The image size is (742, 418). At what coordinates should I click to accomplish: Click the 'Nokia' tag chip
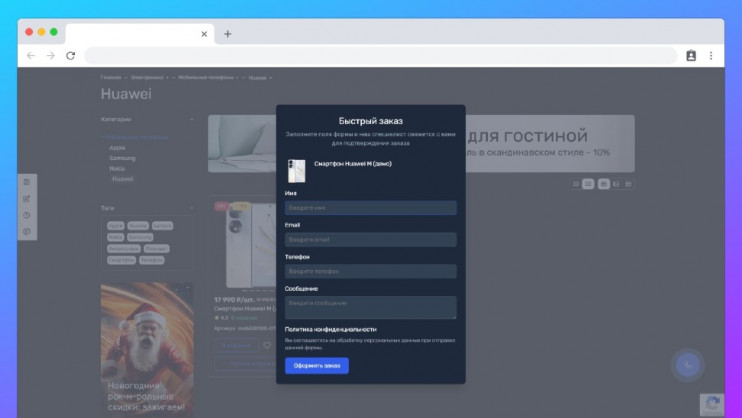tap(115, 237)
